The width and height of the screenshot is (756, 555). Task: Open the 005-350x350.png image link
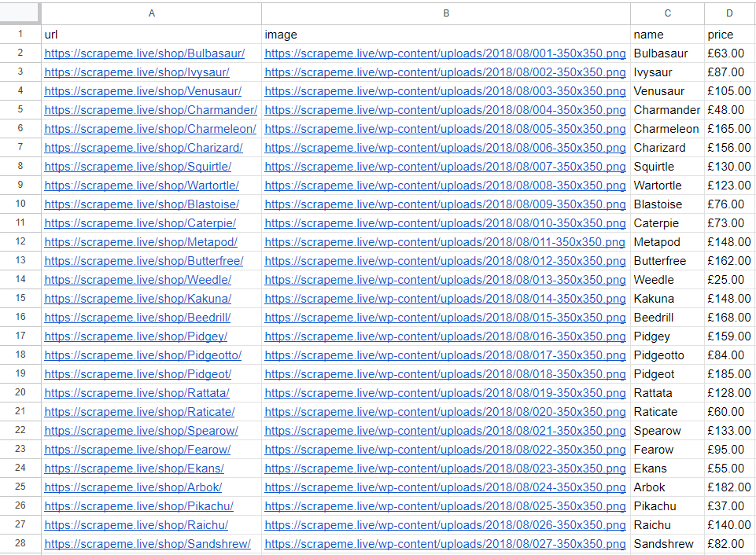[445, 129]
